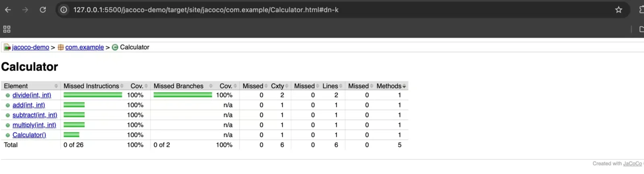Reload the page with refresh icon
644x174 pixels.
click(43, 10)
